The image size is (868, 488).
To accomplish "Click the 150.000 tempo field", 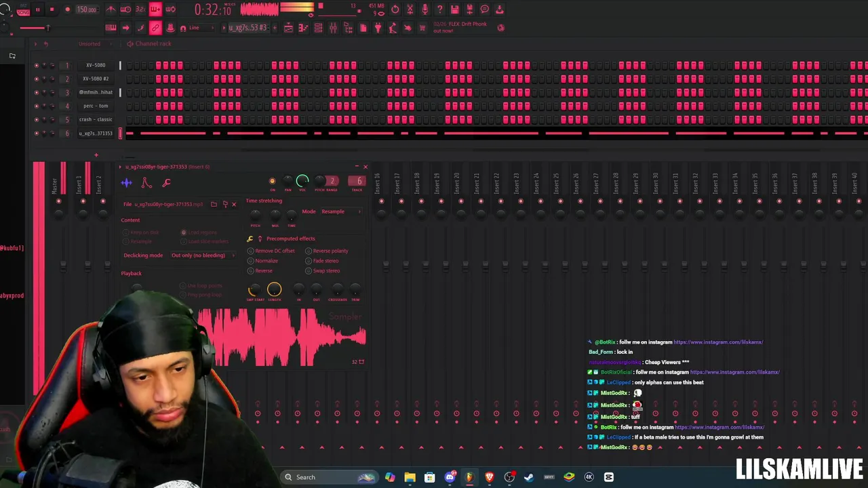I will pyautogui.click(x=86, y=9).
